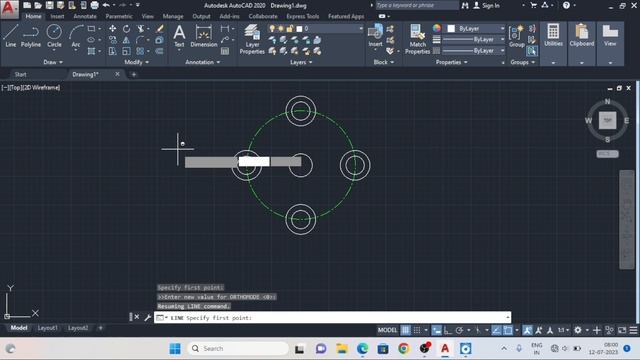Toggle dynamic input in status bar

click(x=436, y=330)
